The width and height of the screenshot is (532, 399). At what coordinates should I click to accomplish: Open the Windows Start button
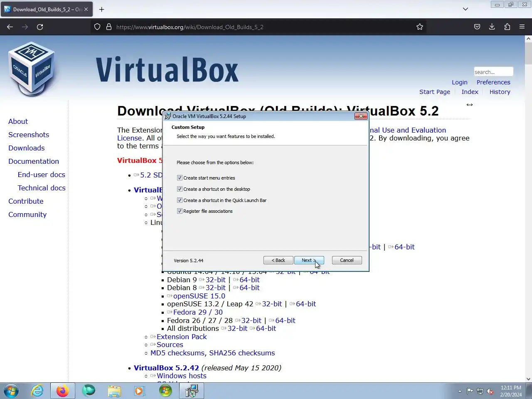11,391
